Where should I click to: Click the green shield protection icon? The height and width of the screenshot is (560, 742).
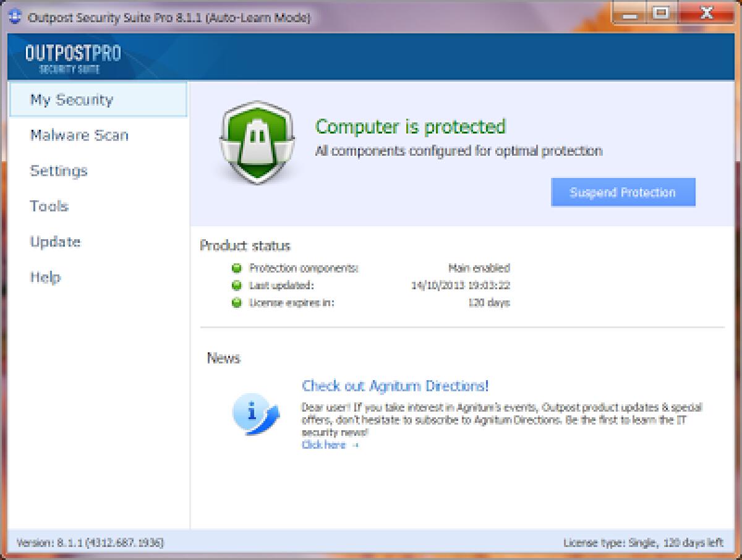tap(255, 142)
